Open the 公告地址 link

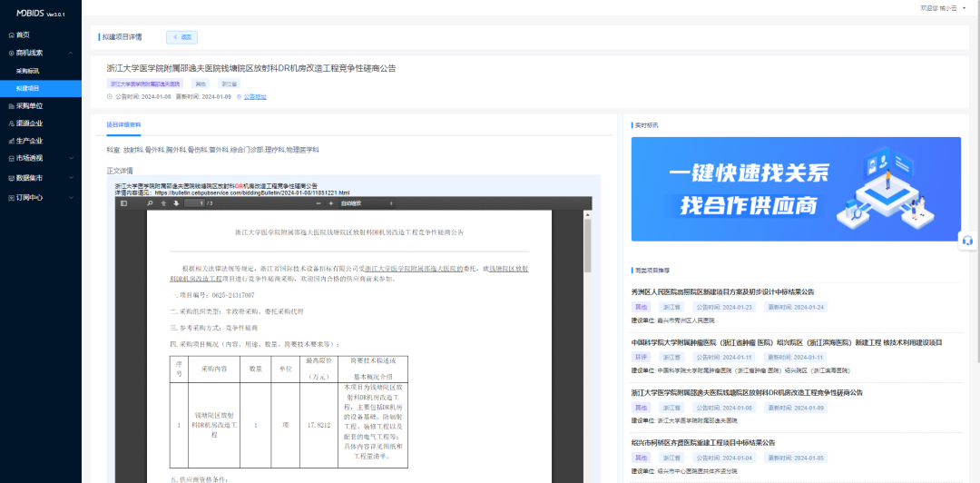click(254, 96)
